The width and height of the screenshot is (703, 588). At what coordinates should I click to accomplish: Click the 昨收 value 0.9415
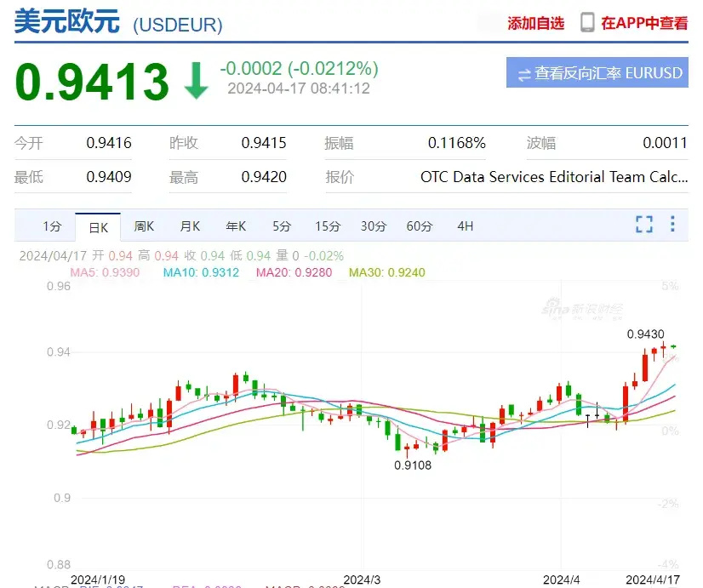click(264, 143)
